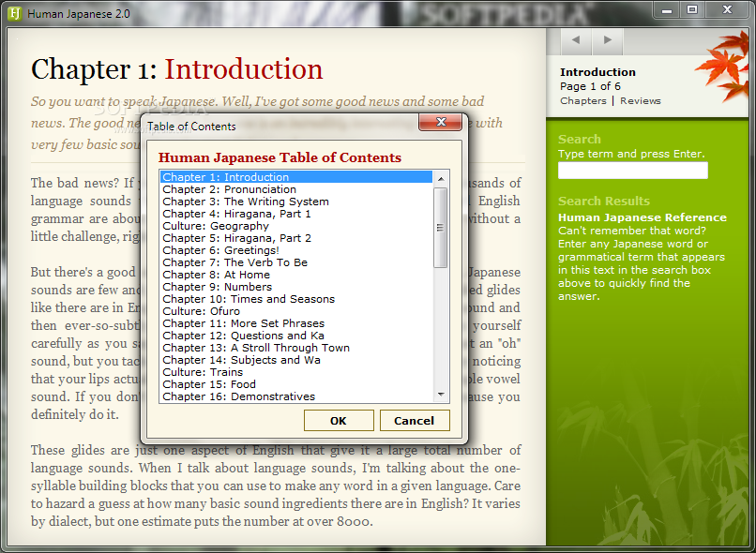Viewport: 756px width, 553px height.
Task: Select Chapter 10: Times and Seasons
Action: coord(296,299)
